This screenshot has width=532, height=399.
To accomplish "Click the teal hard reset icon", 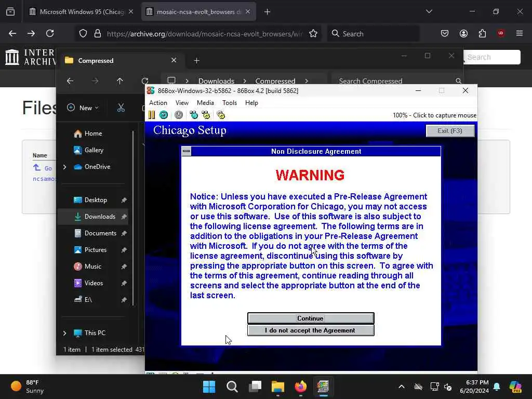I will pos(164,115).
